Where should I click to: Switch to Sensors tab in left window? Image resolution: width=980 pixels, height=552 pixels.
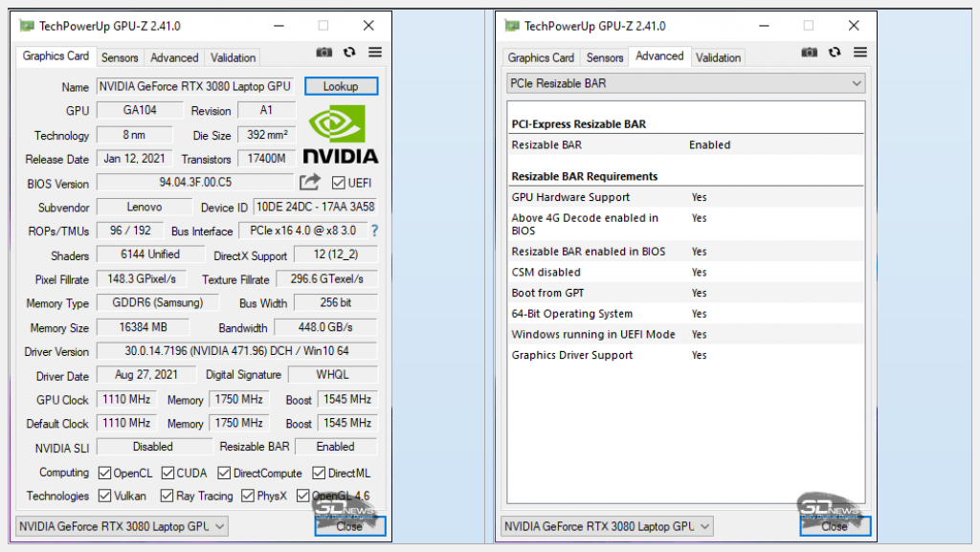coord(120,57)
